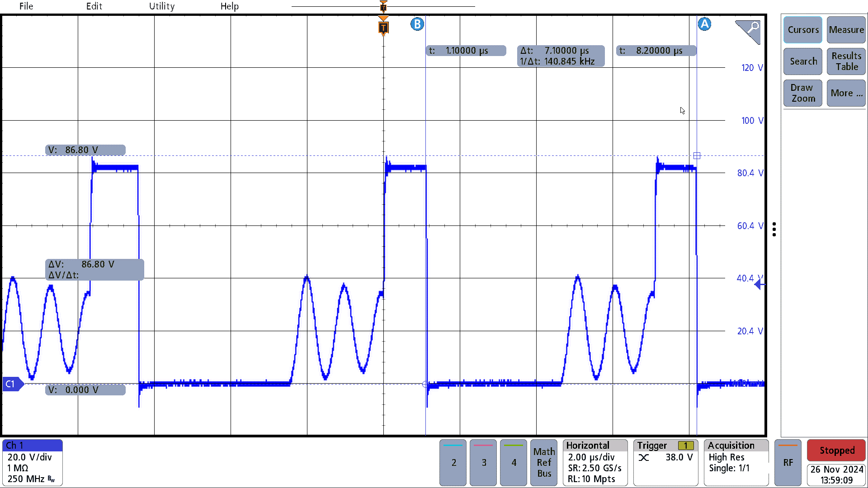The width and height of the screenshot is (868, 488).
Task: Click the Measure button for measurements
Action: point(845,30)
